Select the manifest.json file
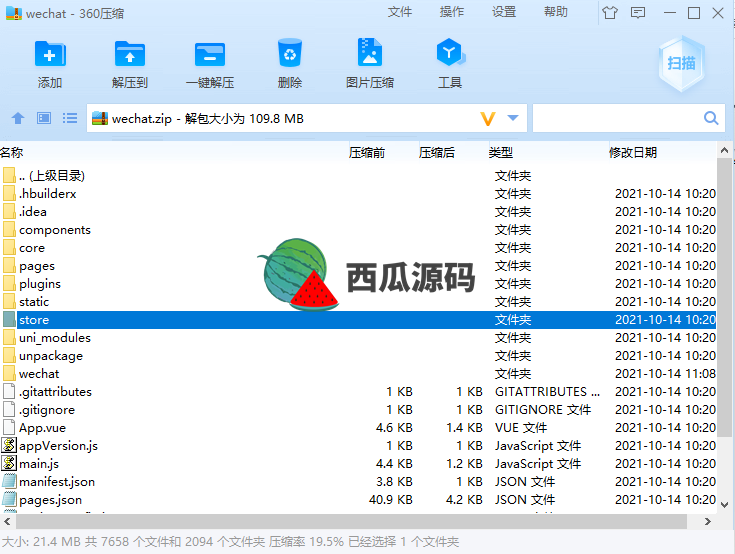The height and width of the screenshot is (554, 735). (x=358, y=482)
